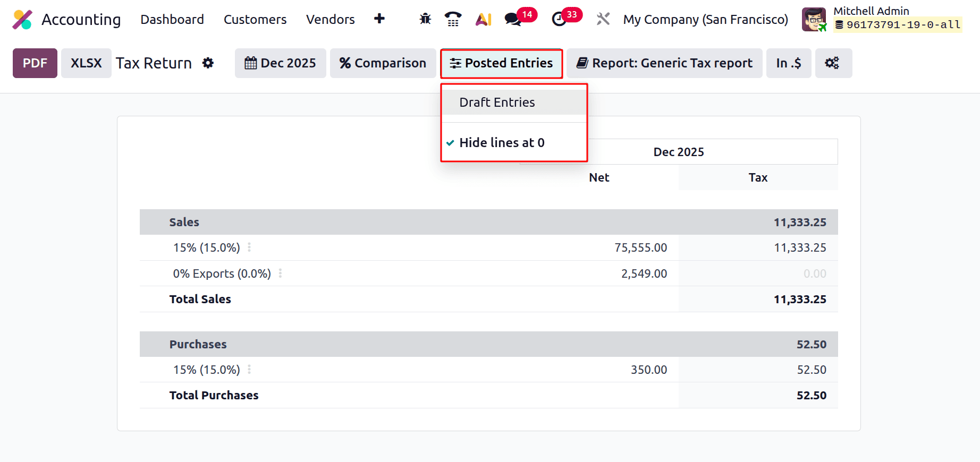Click Mitchell Admin avatar picture
Image resolution: width=980 pixels, height=462 pixels.
tap(814, 20)
